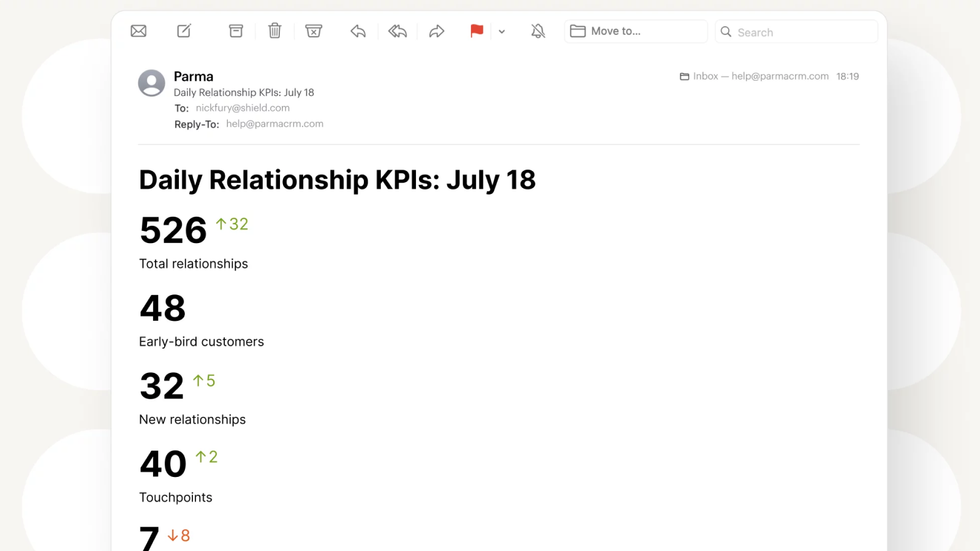Mark the message as junk

pyautogui.click(x=314, y=31)
